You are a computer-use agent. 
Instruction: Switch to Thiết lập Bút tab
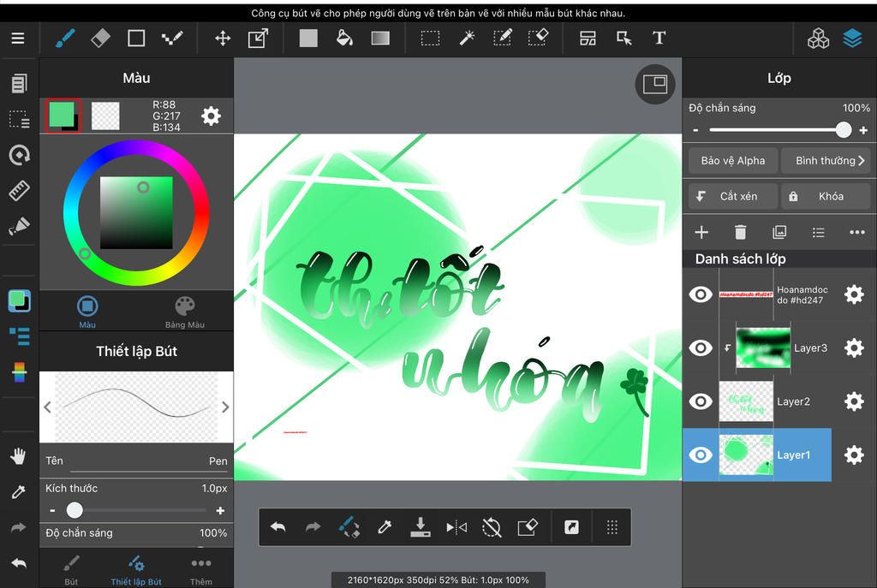tap(136, 569)
